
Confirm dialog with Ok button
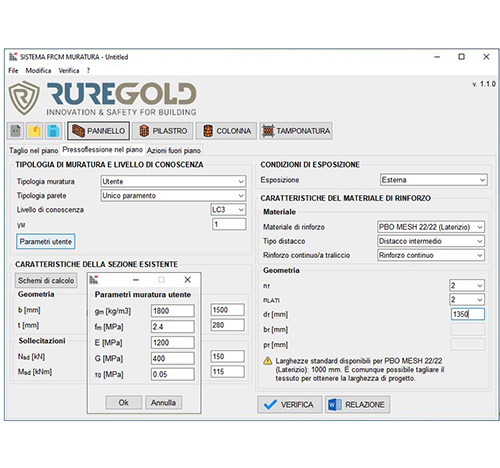[124, 403]
